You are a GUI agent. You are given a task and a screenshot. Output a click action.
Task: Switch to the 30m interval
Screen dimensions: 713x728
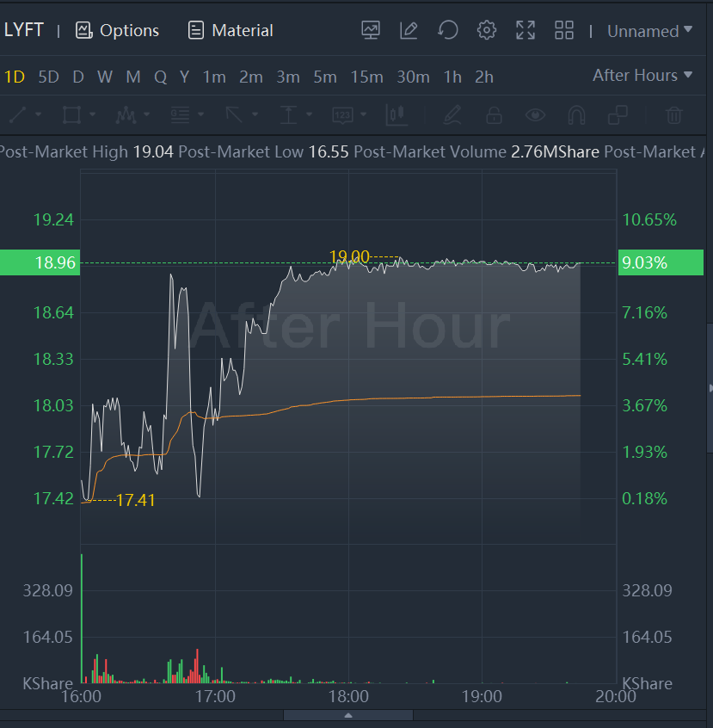tap(413, 77)
